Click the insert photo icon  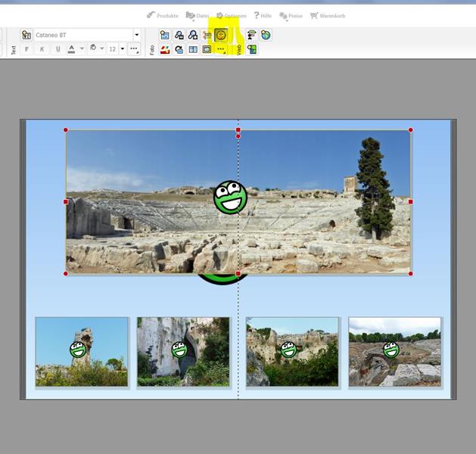click(164, 36)
